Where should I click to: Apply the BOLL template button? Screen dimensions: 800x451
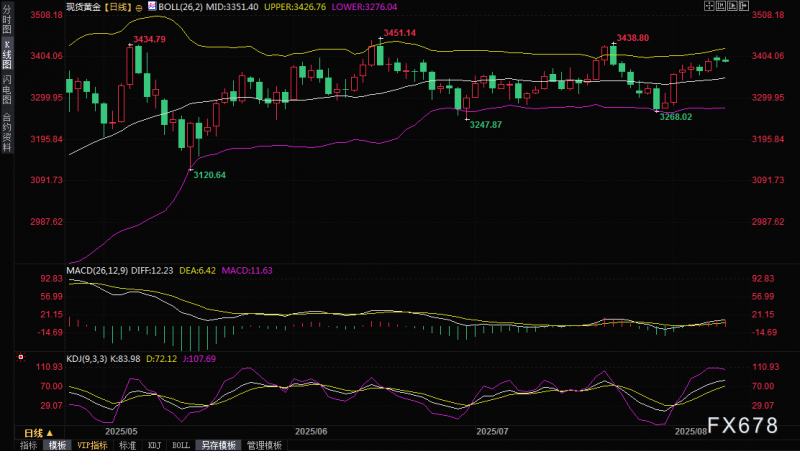(x=181, y=445)
